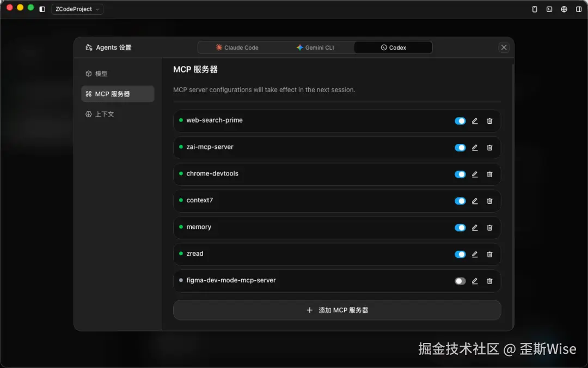588x368 pixels.
Task: Close the Agents settings dialog
Action: pyautogui.click(x=504, y=47)
